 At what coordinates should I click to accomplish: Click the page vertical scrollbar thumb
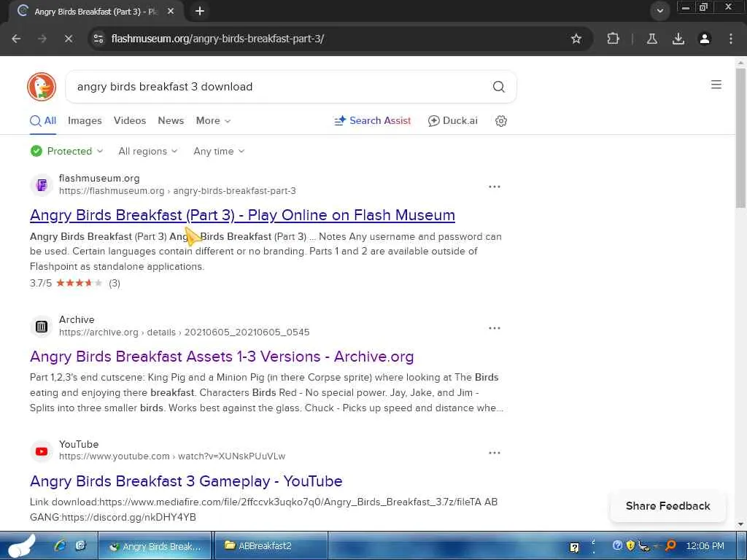(x=740, y=138)
